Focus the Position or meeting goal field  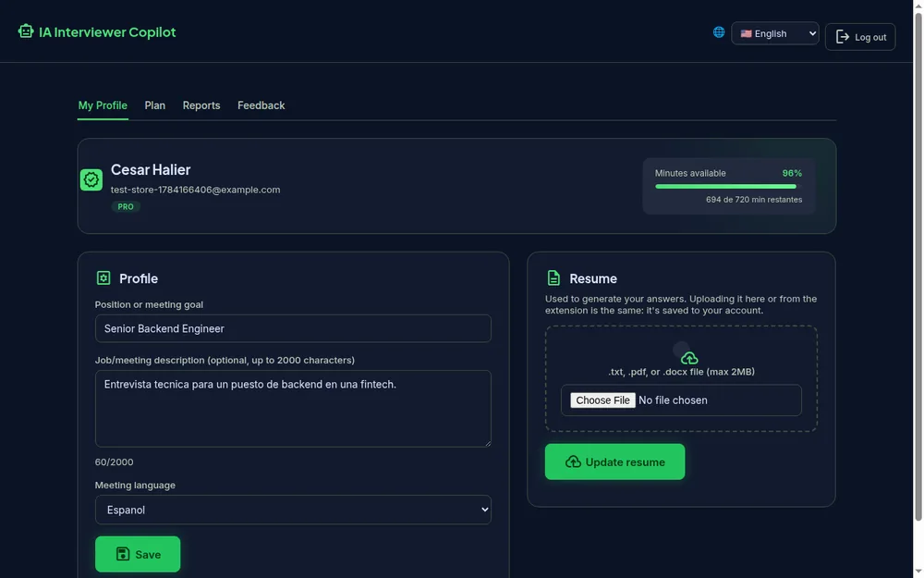(x=293, y=328)
